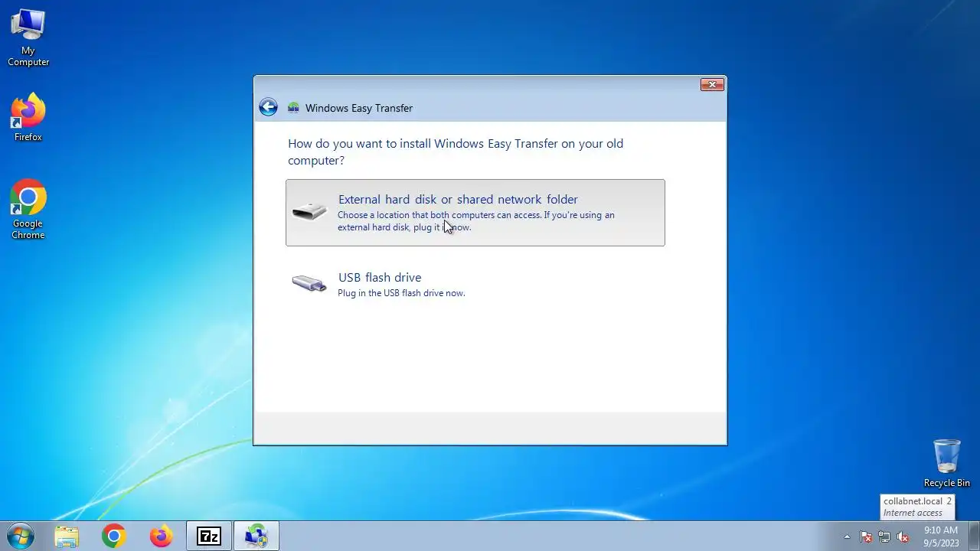Click the USB flash drive icon
The image size is (980, 551).
[309, 283]
